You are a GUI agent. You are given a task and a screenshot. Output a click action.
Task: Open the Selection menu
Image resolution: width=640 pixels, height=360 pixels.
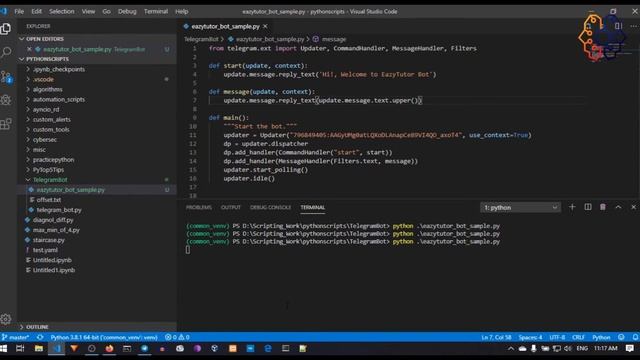(x=62, y=11)
